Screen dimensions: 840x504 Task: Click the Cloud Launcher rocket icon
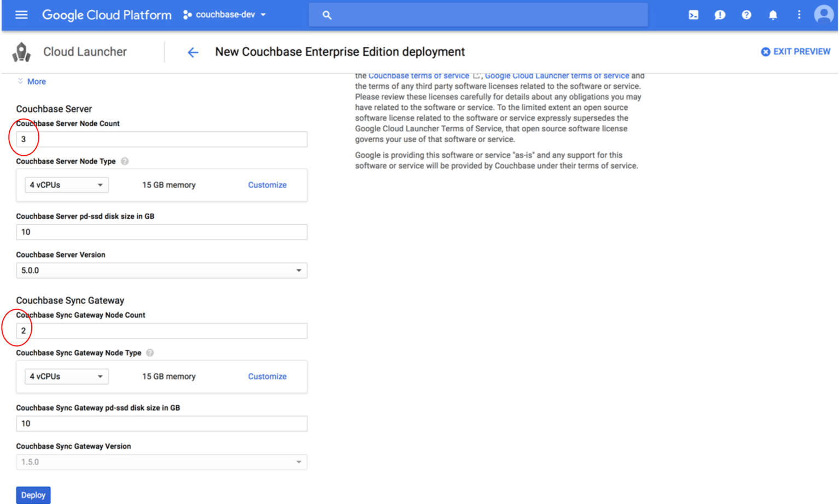click(21, 51)
